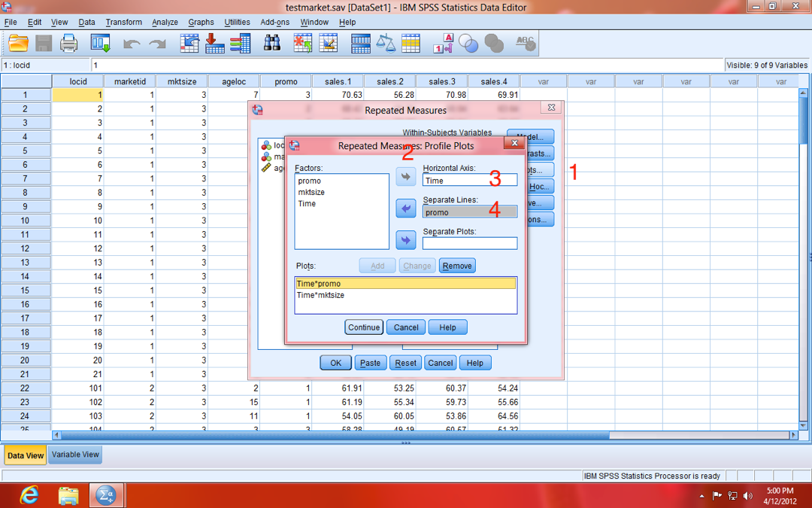Click the Horizontal Axis field

pos(470,181)
